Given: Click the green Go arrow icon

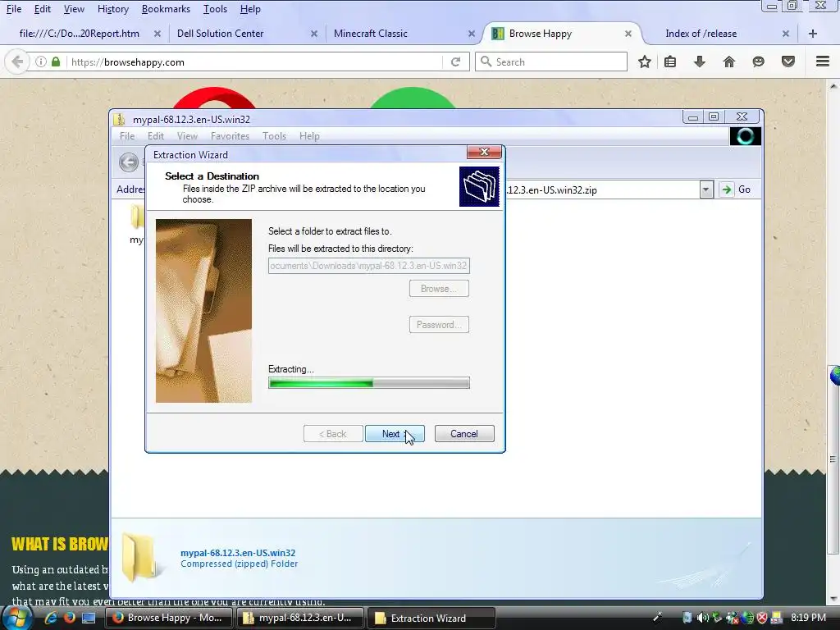Looking at the screenshot, I should click(727, 189).
